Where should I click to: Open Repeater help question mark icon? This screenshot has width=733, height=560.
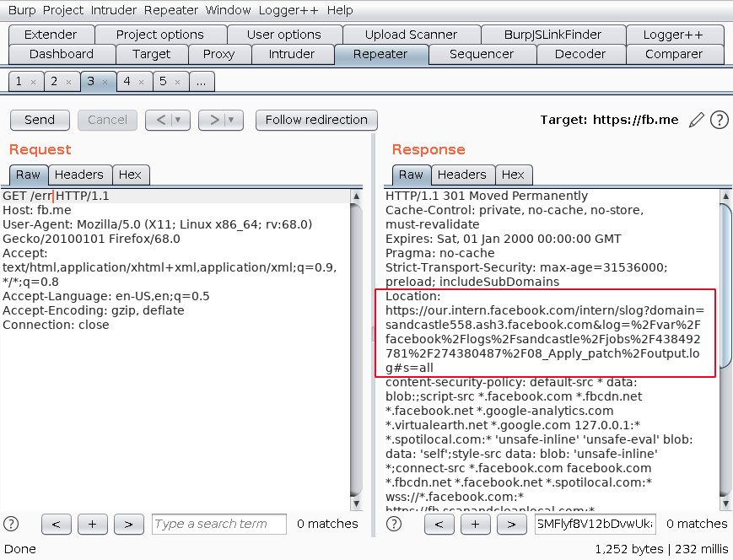click(719, 120)
